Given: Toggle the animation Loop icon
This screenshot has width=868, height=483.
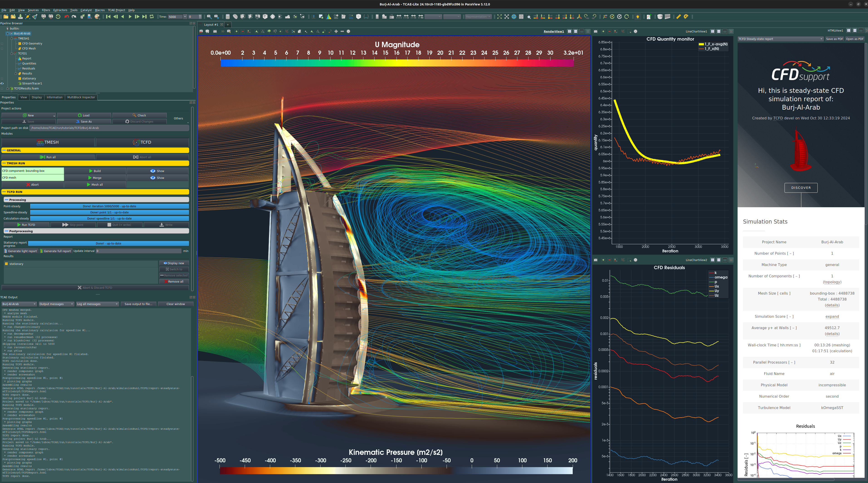Looking at the screenshot, I should point(152,17).
